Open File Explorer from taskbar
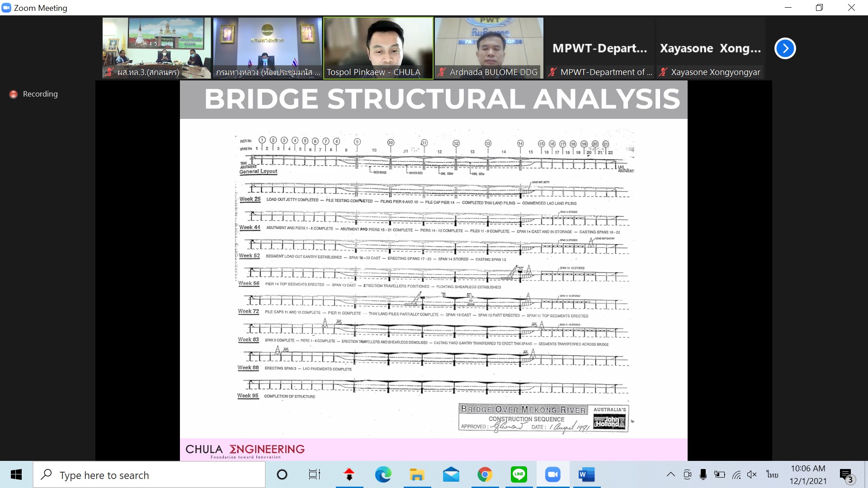Viewport: 868px width, 488px height. pos(417,474)
